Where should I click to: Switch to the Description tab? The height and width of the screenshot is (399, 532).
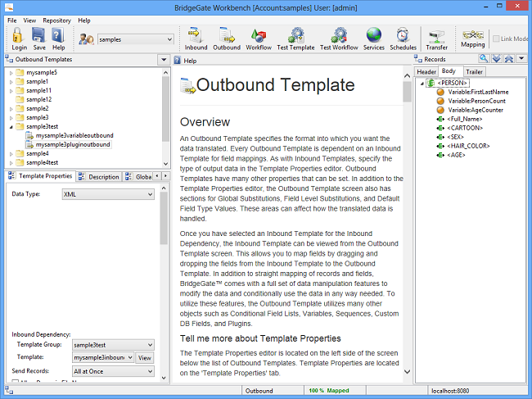pos(99,177)
